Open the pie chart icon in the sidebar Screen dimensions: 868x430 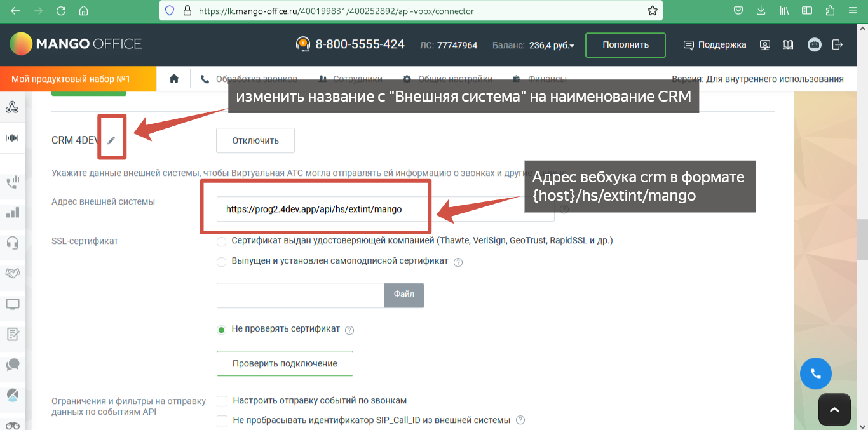click(x=12, y=394)
